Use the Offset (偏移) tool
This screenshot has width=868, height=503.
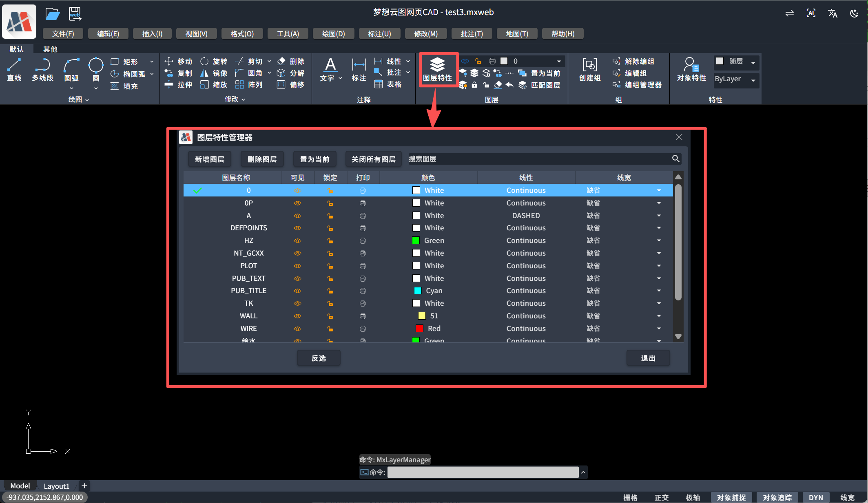point(291,84)
